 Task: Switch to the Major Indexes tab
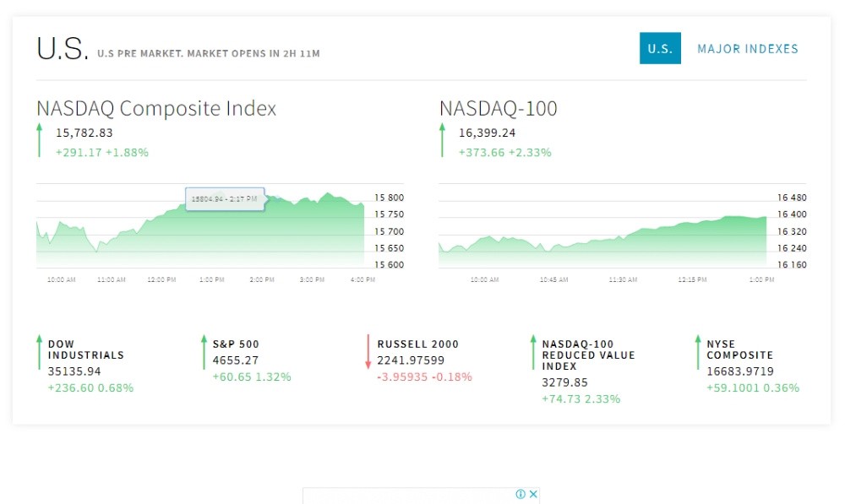[748, 49]
